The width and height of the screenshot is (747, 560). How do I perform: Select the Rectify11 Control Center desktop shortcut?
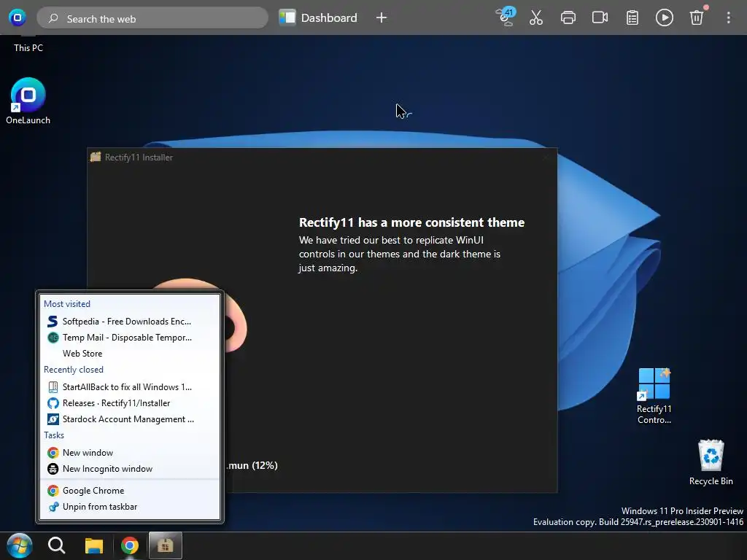click(x=654, y=396)
